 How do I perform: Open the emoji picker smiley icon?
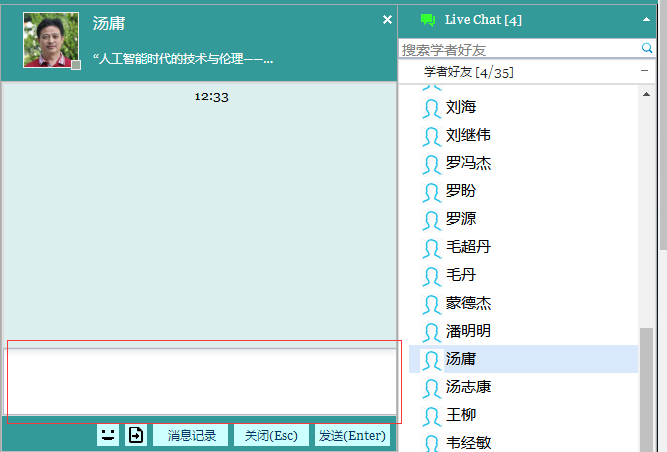[x=108, y=435]
